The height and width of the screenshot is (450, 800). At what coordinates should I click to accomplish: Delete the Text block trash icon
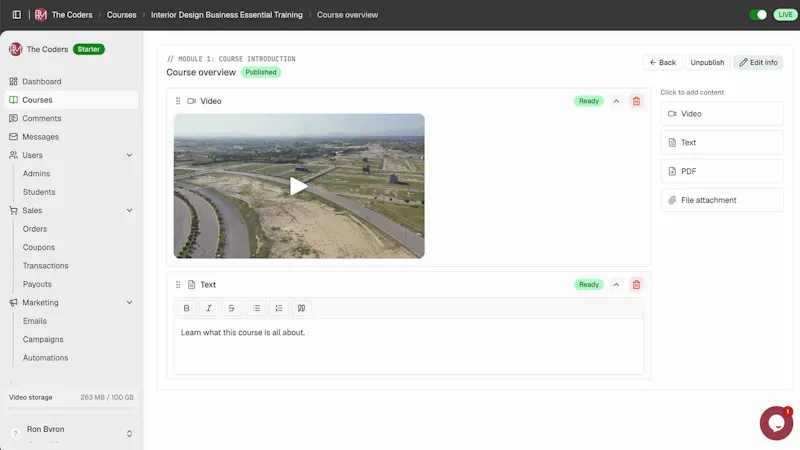point(636,285)
